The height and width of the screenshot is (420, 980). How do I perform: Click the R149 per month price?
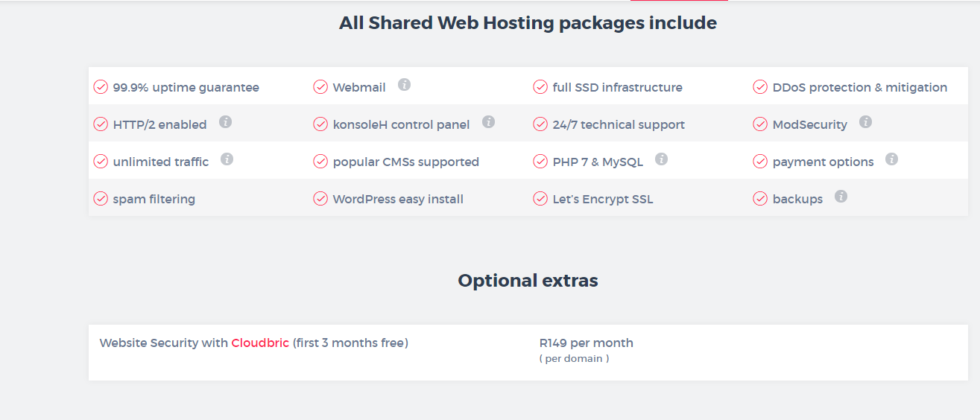click(x=586, y=343)
